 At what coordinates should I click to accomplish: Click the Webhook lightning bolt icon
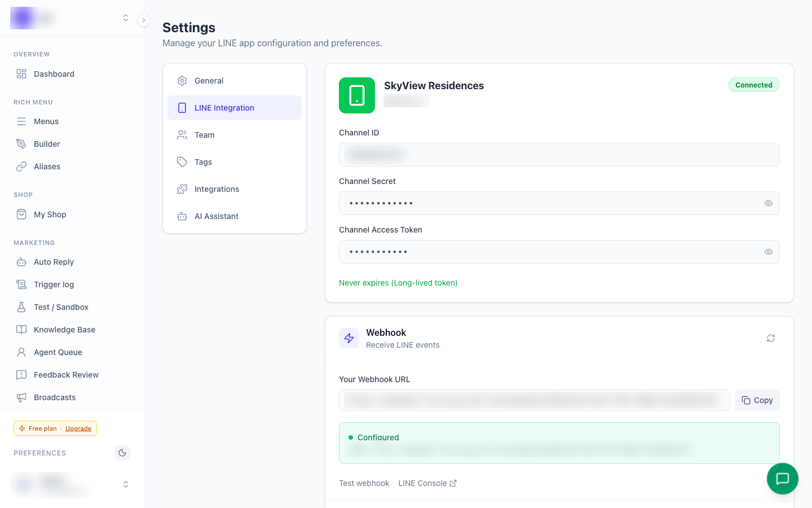coord(349,338)
